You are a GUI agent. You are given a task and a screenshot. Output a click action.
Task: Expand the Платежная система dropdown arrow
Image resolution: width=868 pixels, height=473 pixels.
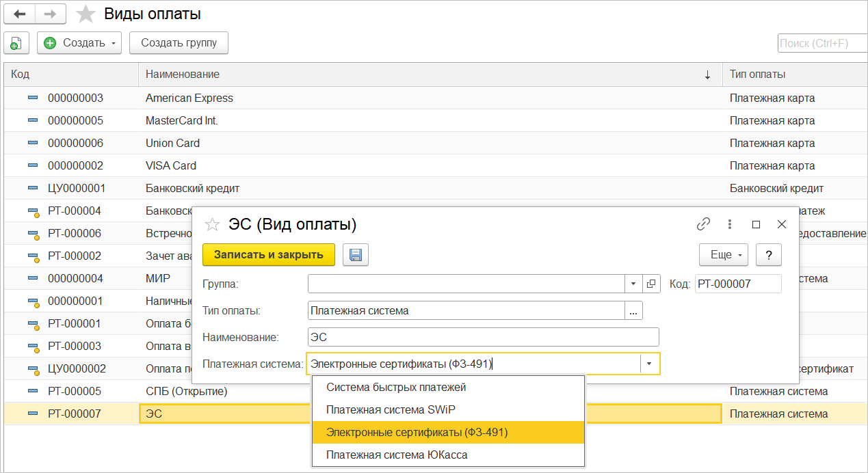(649, 364)
